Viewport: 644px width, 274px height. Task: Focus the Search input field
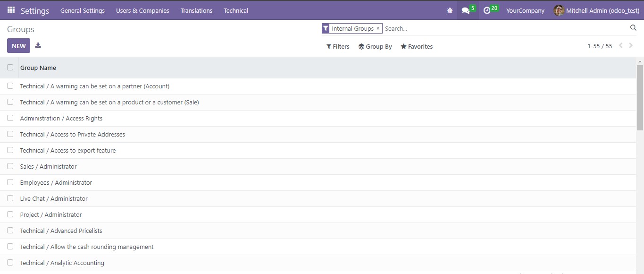pos(505,28)
